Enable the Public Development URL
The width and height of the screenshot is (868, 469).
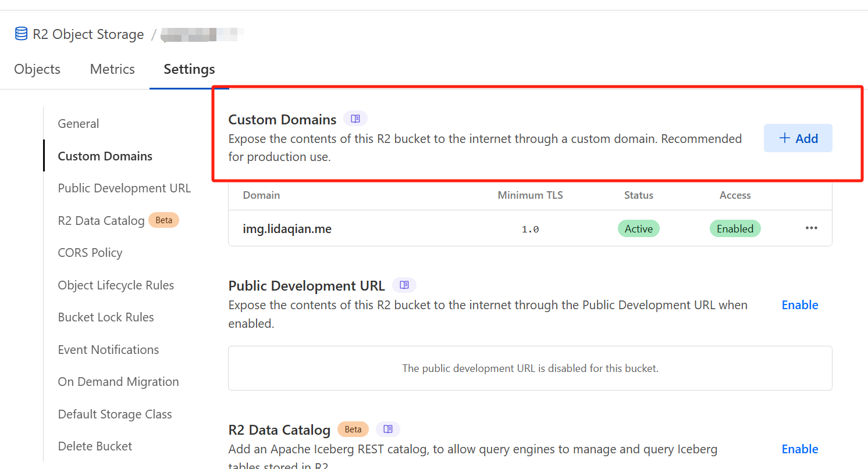(799, 305)
